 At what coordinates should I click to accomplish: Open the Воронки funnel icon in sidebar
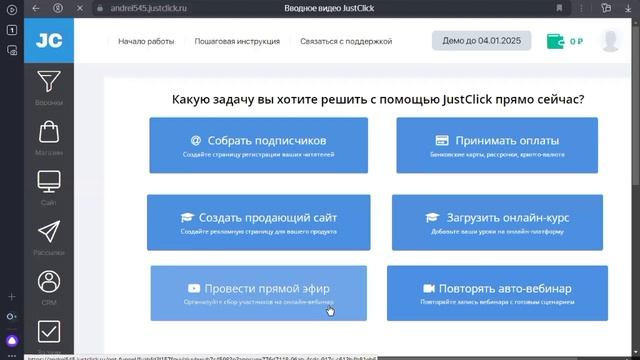pos(49,81)
